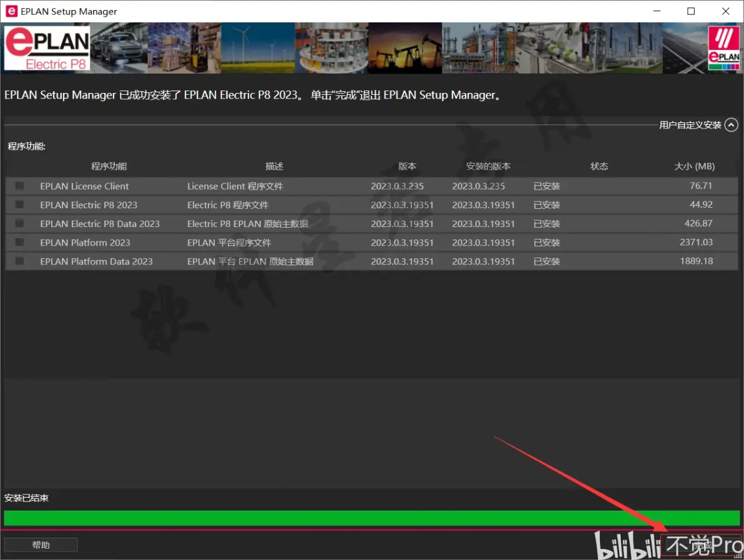Open help with the 帮助 button

click(x=41, y=545)
